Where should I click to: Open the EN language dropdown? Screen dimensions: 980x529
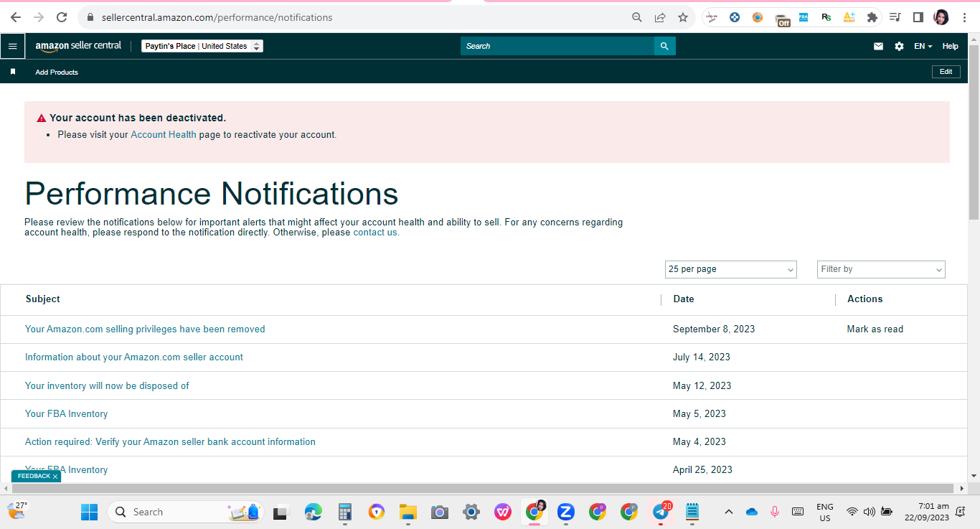923,46
